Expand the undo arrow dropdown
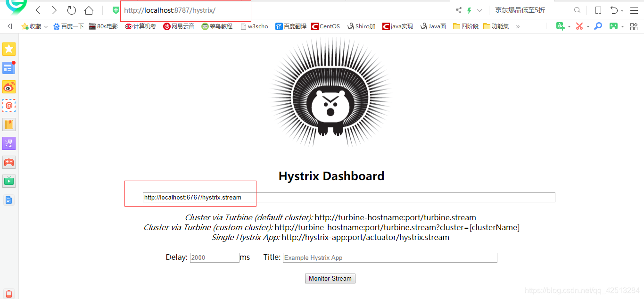Image resolution: width=644 pixels, height=299 pixels. [622, 11]
